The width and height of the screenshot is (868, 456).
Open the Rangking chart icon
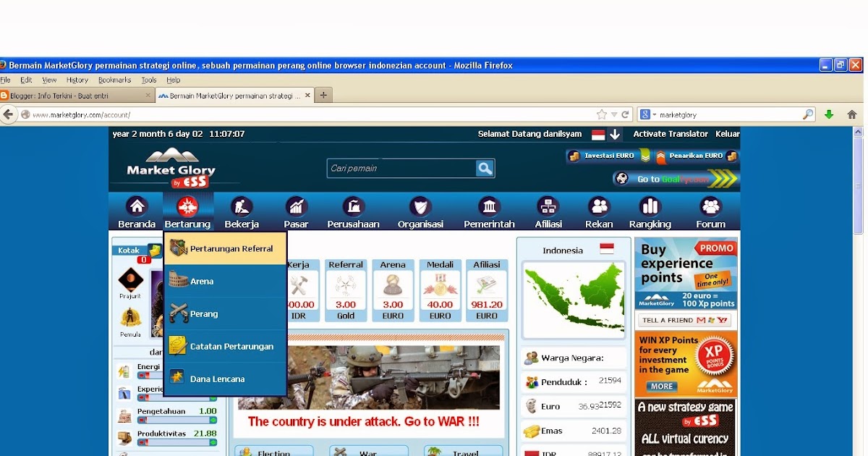click(650, 206)
